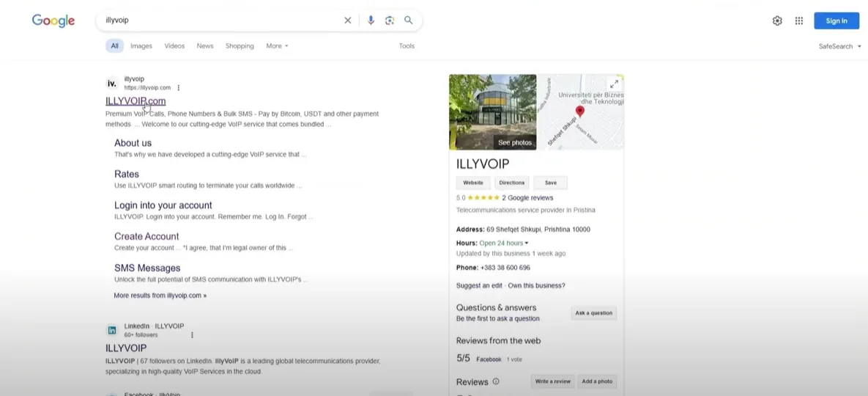Image resolution: width=868 pixels, height=396 pixels.
Task: Click More results from illyvoip.com
Action: click(x=160, y=296)
